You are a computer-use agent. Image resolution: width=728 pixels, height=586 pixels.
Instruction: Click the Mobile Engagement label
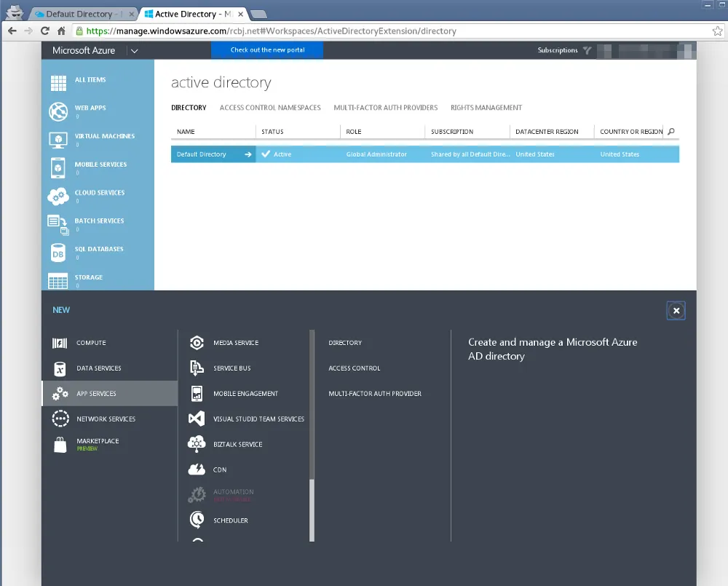click(245, 394)
